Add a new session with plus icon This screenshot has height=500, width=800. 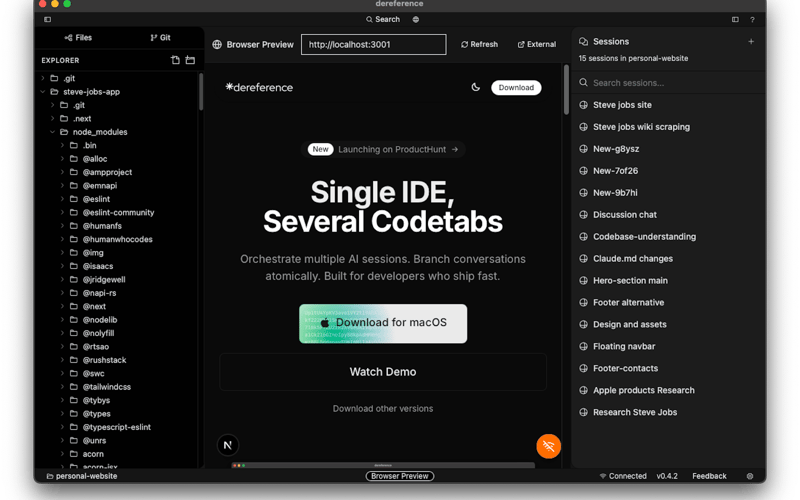[751, 41]
